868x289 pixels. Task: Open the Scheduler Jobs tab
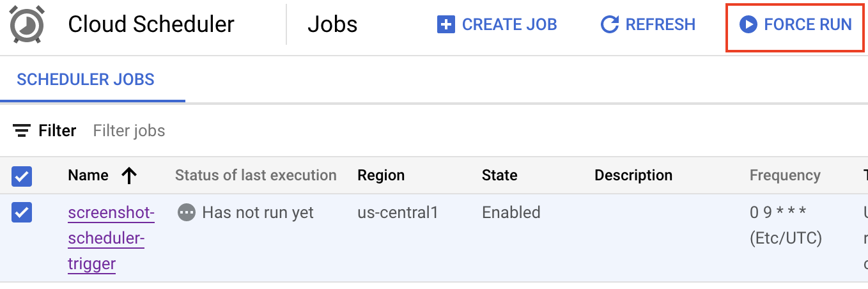point(86,80)
